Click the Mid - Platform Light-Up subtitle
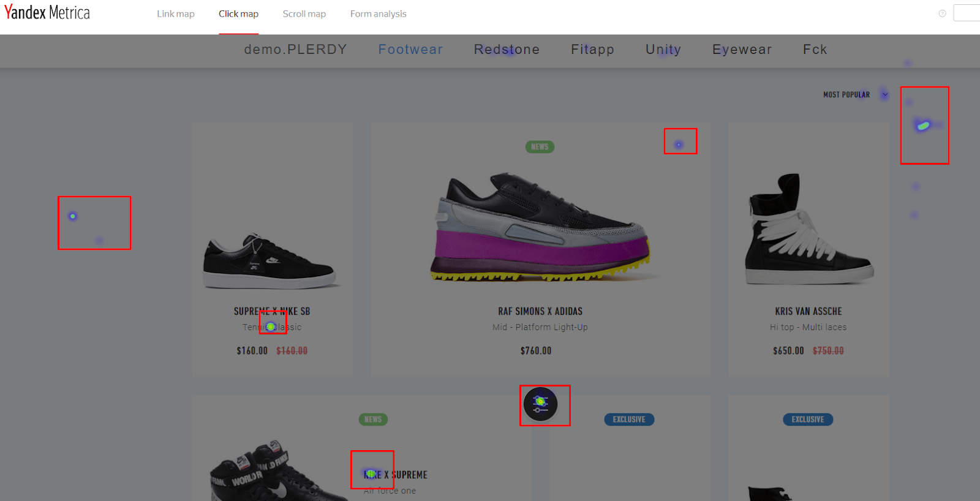Viewport: 980px width, 501px height. point(540,327)
